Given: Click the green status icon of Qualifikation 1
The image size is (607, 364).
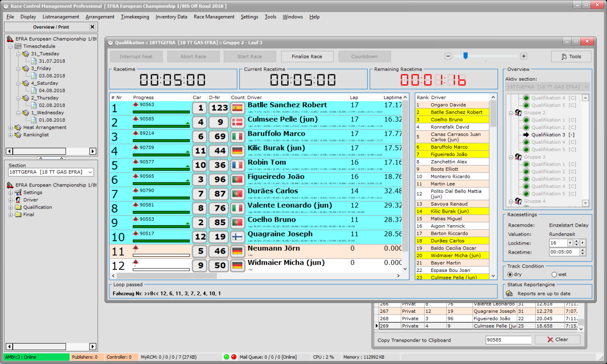Looking at the screenshot, I should coord(526,120).
